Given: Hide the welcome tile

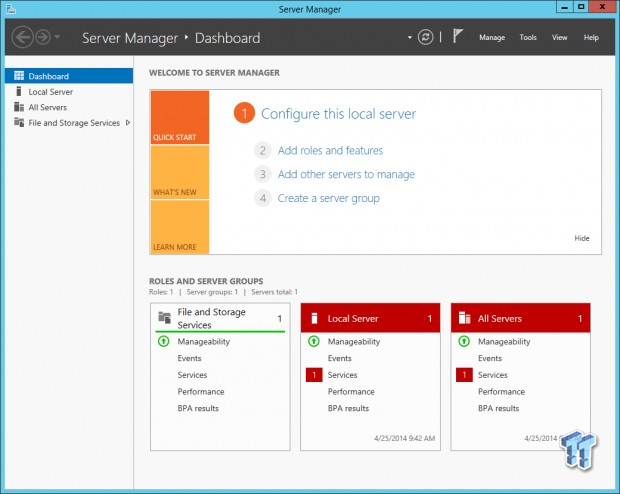Looking at the screenshot, I should pos(582,238).
